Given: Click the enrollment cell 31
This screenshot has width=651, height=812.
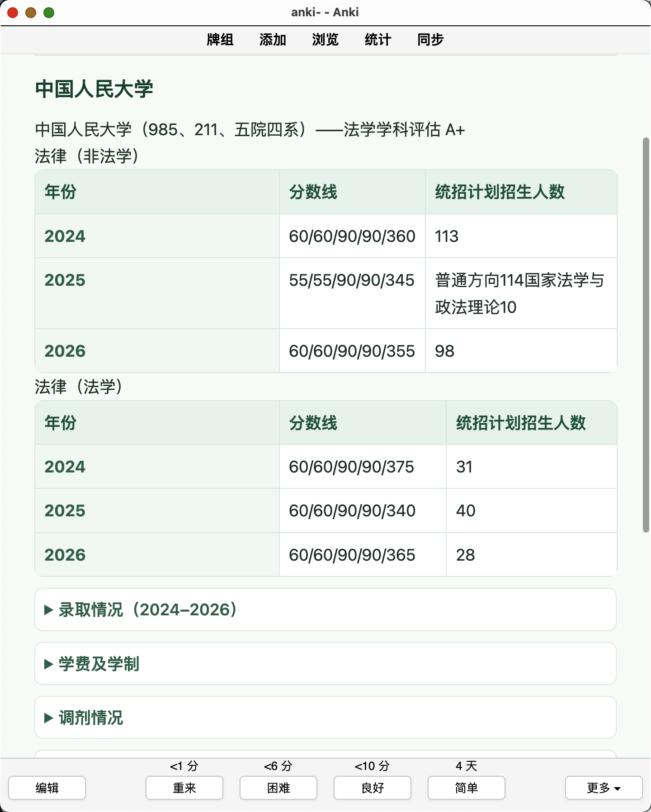Looking at the screenshot, I should tap(531, 467).
